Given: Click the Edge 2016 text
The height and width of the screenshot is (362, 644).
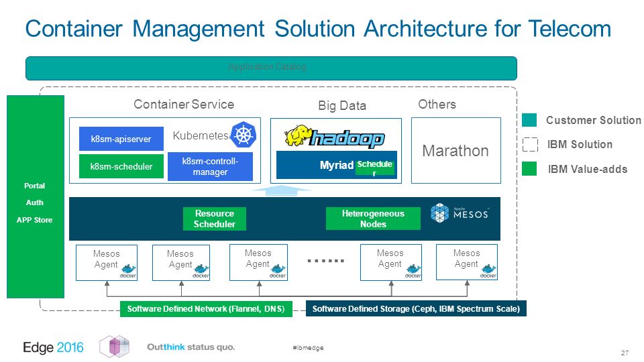Looking at the screenshot, I should pos(53,347).
